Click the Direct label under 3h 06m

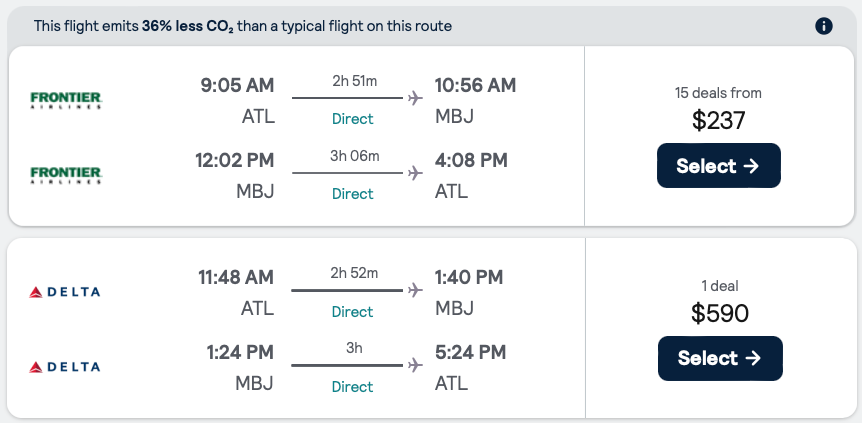click(x=352, y=194)
